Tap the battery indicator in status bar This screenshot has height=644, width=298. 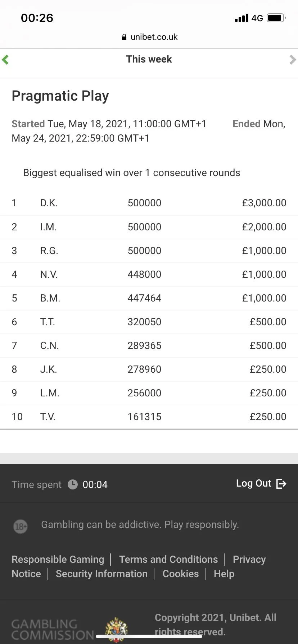(x=276, y=18)
